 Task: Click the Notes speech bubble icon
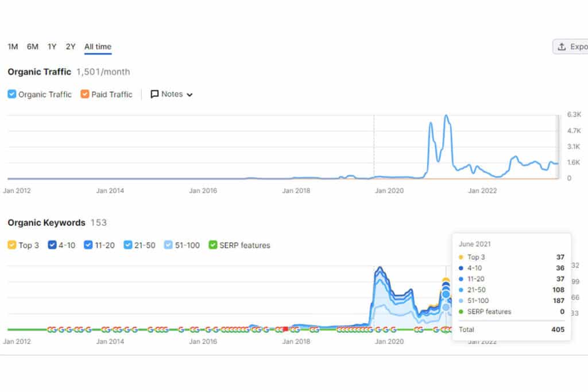click(x=154, y=94)
